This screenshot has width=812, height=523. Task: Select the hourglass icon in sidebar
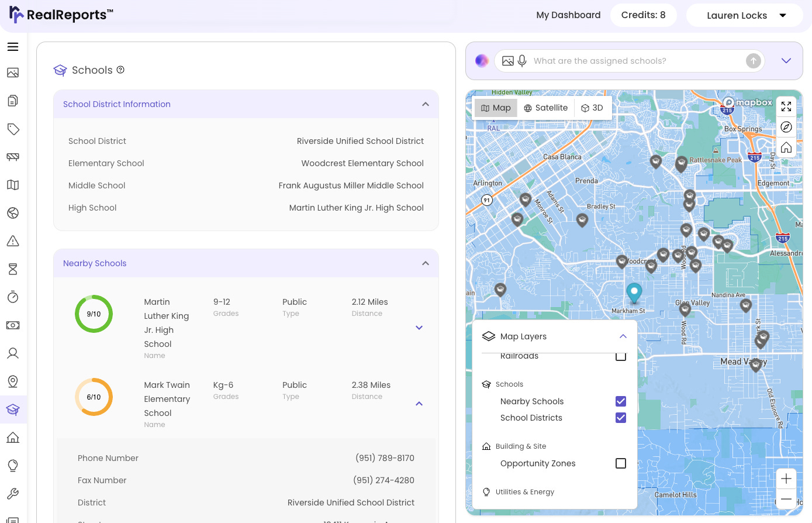point(13,269)
